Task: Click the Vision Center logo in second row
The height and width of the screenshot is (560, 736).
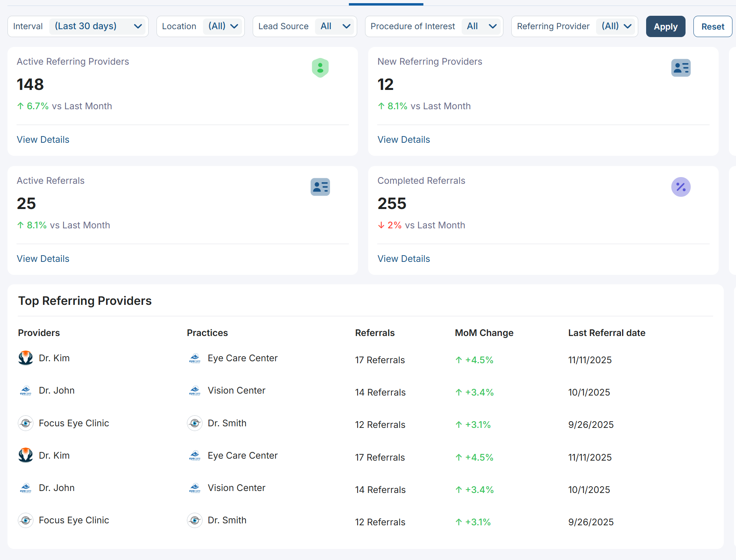Action: 195,390
